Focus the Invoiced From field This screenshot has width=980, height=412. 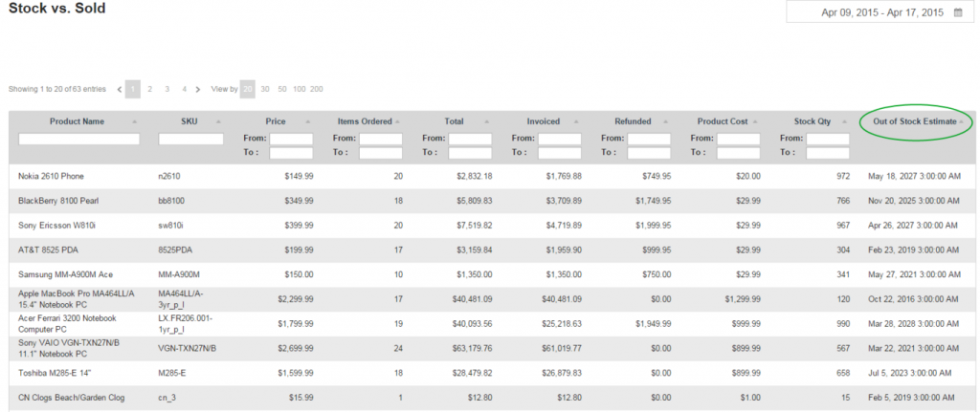pyautogui.click(x=559, y=139)
